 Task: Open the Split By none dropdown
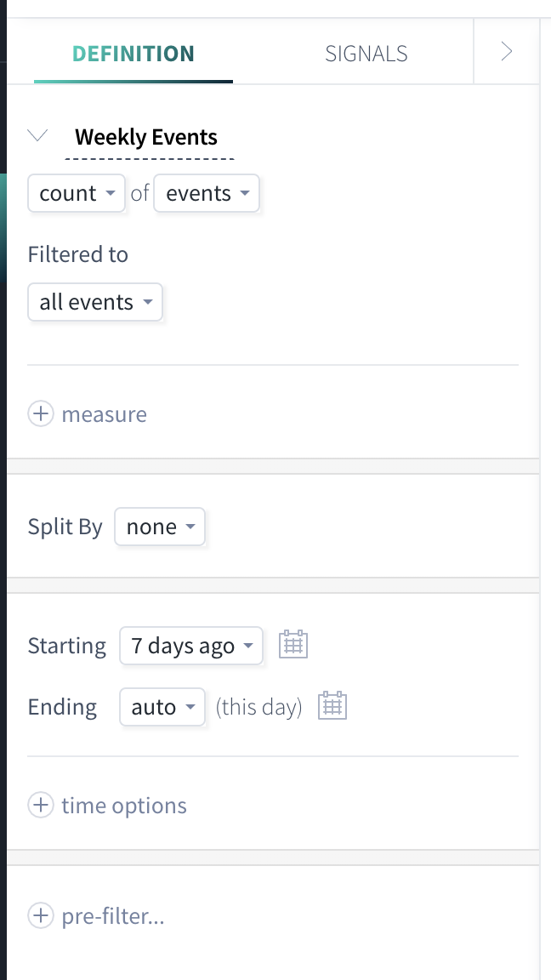160,527
